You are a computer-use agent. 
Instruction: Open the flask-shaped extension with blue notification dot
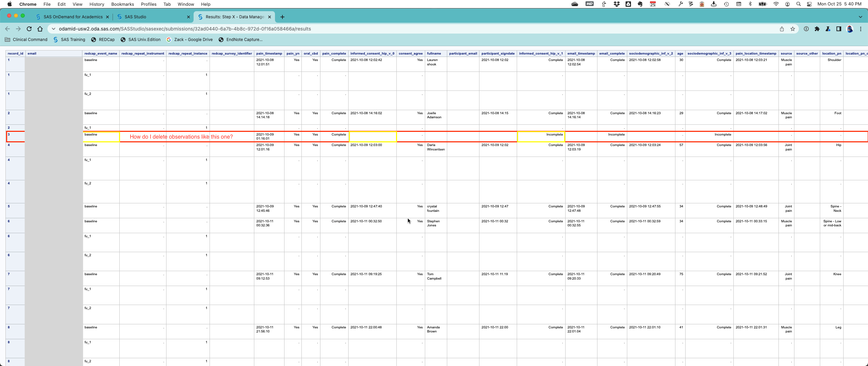pos(828,29)
